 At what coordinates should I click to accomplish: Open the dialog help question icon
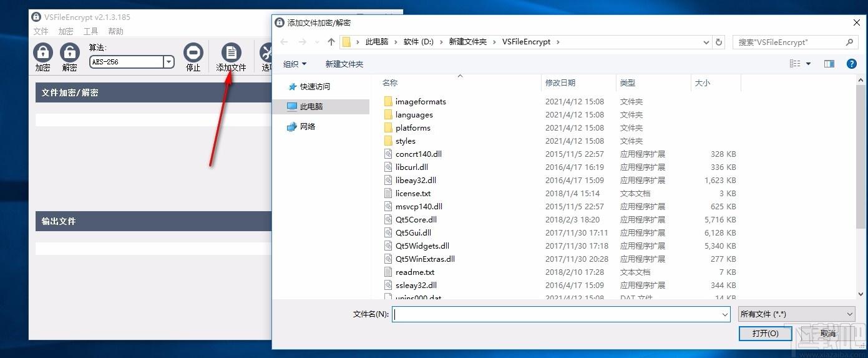851,64
